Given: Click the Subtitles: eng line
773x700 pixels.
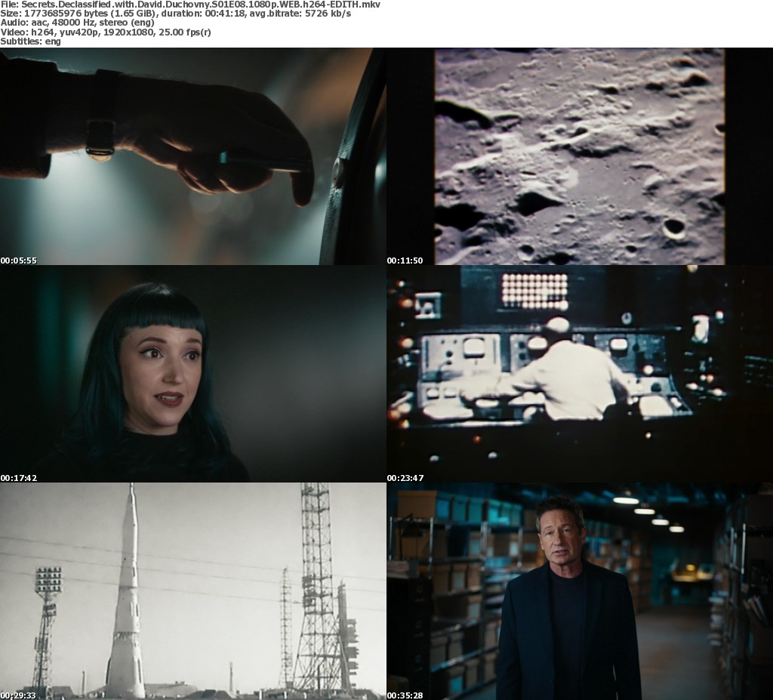Looking at the screenshot, I should click(30, 42).
